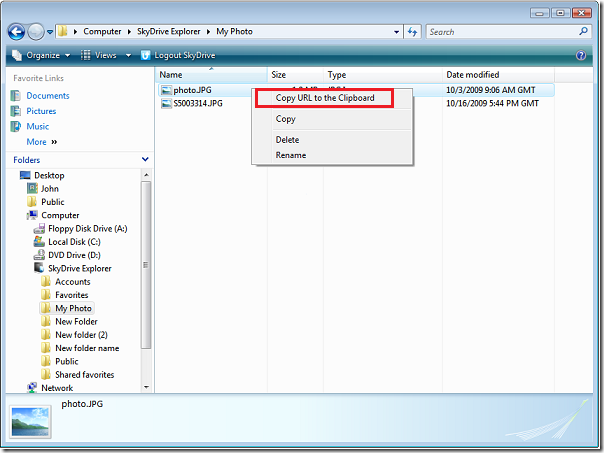
Task: Open Public folder under SkyDrive Explorer
Action: point(67,361)
